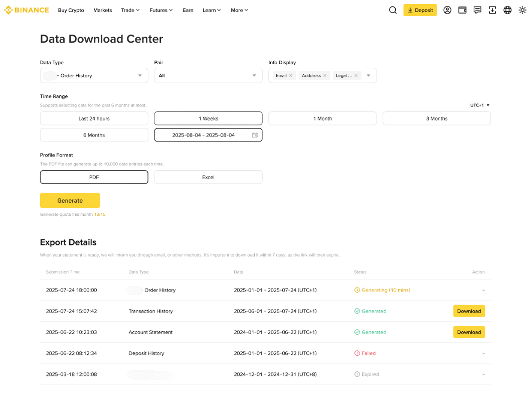The image size is (532, 401).
Task: Expand the Info Display dropdown arrow
Action: point(369,76)
